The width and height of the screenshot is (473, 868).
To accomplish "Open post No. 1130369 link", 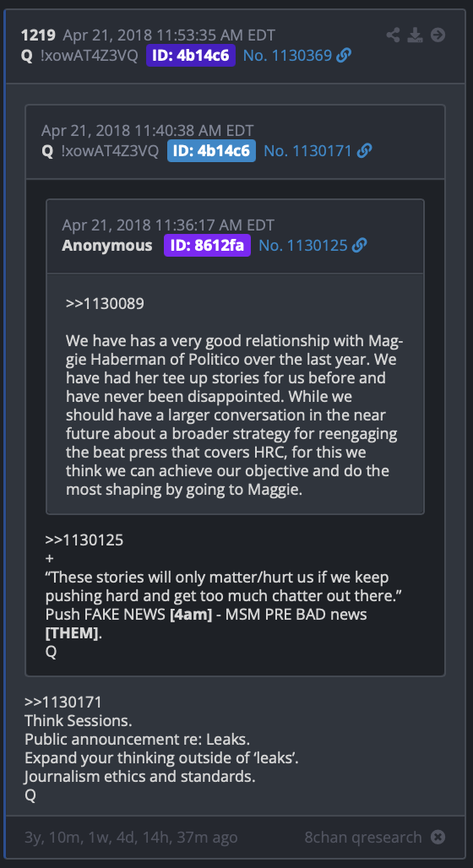I will 287,56.
